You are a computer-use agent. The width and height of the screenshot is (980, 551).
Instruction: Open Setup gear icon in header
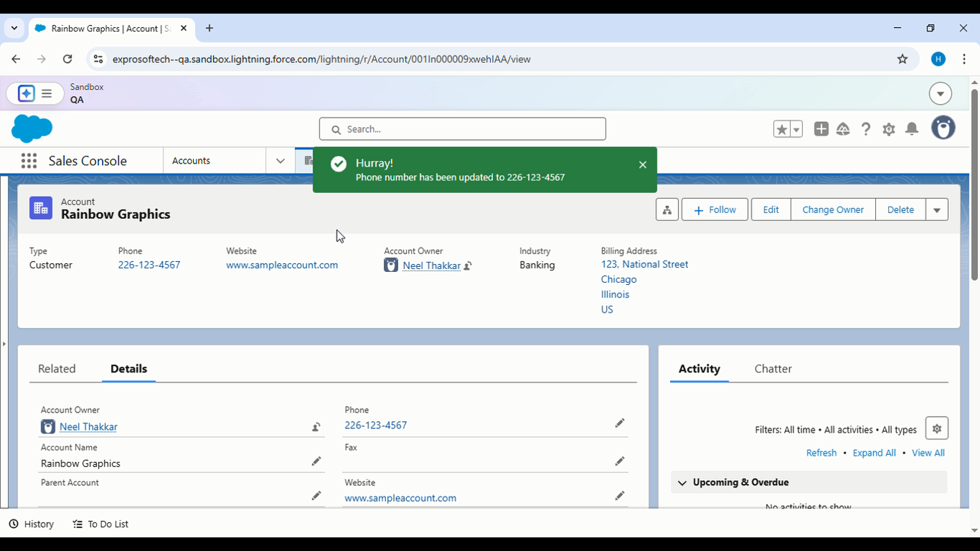click(889, 129)
